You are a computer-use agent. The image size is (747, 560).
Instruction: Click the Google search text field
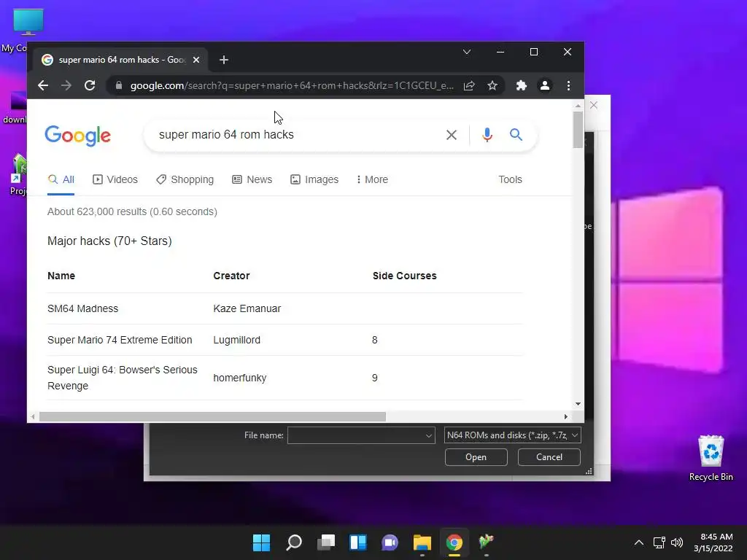pos(295,135)
